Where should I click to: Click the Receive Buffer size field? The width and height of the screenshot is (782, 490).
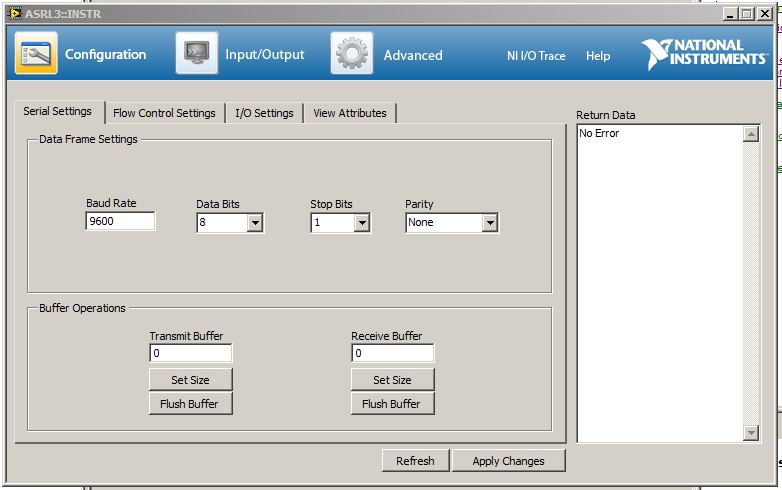(x=392, y=353)
